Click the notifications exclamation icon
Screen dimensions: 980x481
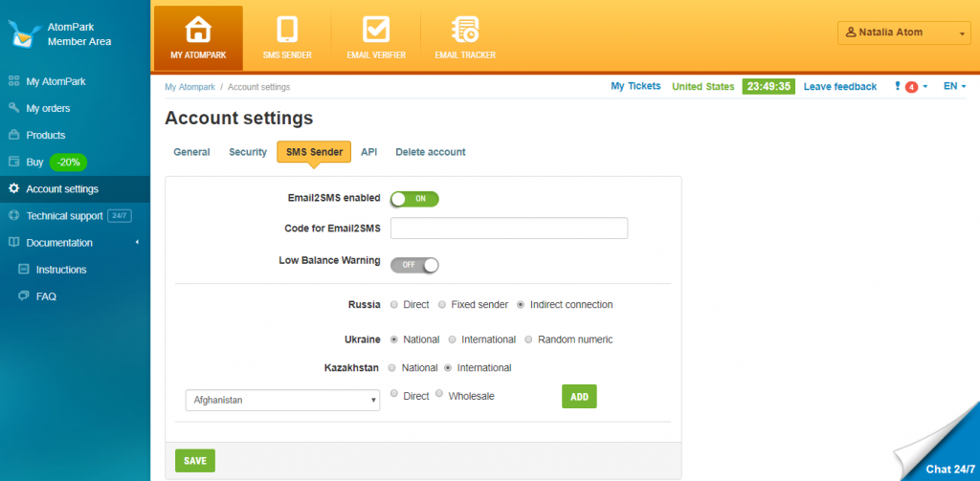(898, 86)
